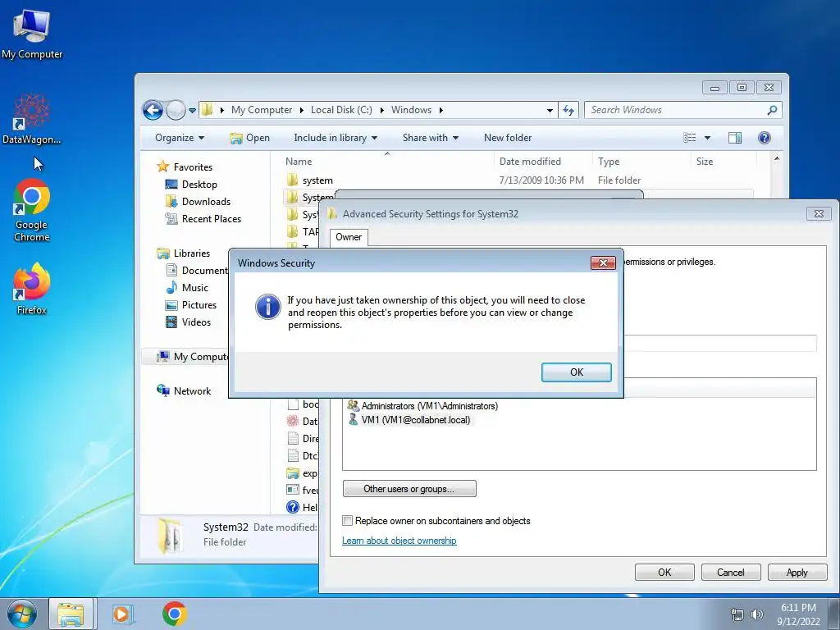Close the Windows Security dialog
The width and height of the screenshot is (840, 630).
(603, 262)
